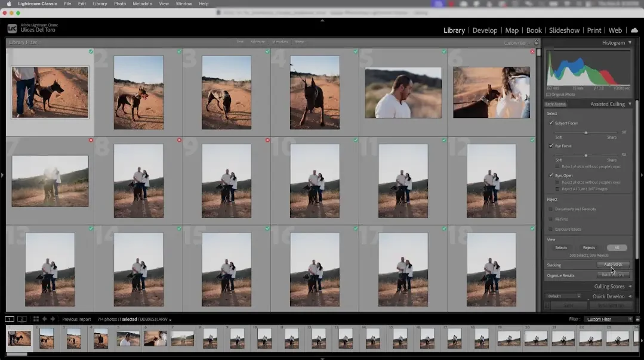Enable Reject photos without people's eyes under Eye Focus
Image resolution: width=644 pixels, height=360 pixels.
click(557, 166)
